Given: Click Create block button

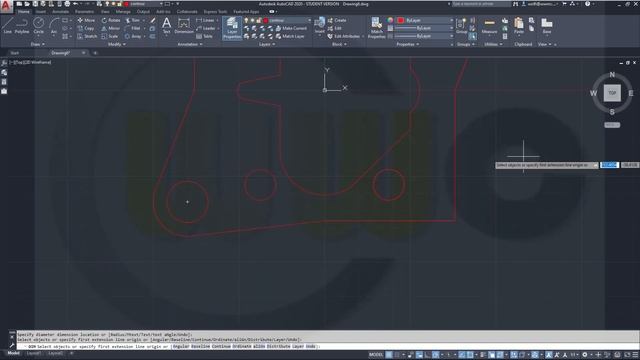Looking at the screenshot, I should [337, 20].
